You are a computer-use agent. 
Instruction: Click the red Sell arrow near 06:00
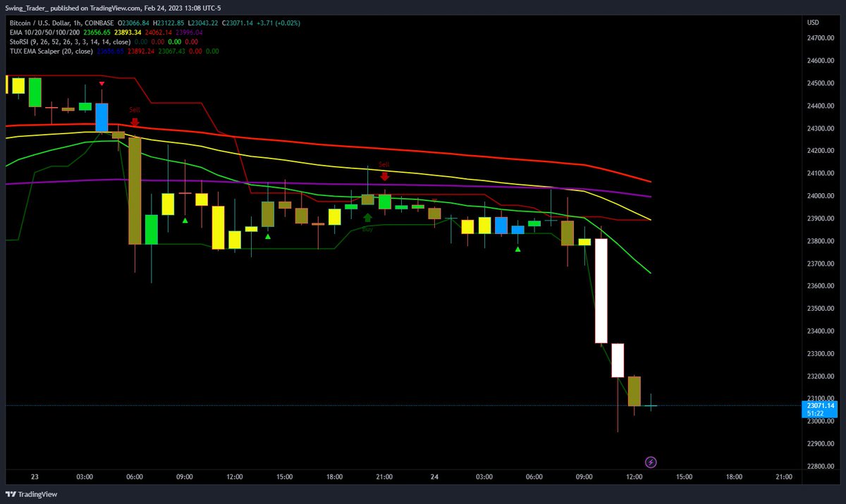(135, 121)
